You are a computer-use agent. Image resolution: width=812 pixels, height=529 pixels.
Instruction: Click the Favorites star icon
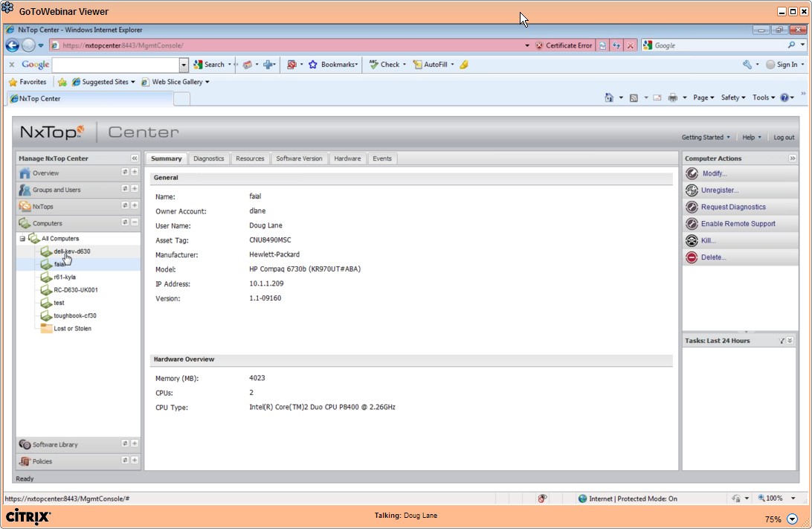[13, 82]
